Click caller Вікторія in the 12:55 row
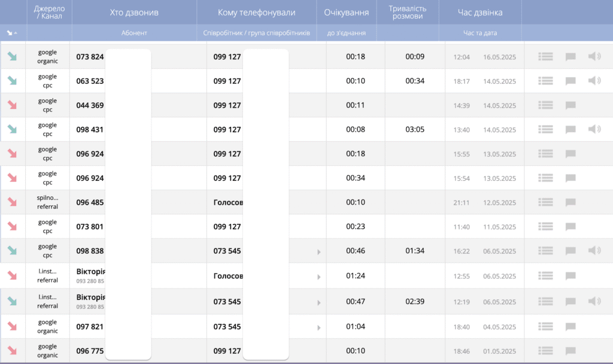The image size is (613, 364). tap(90, 272)
